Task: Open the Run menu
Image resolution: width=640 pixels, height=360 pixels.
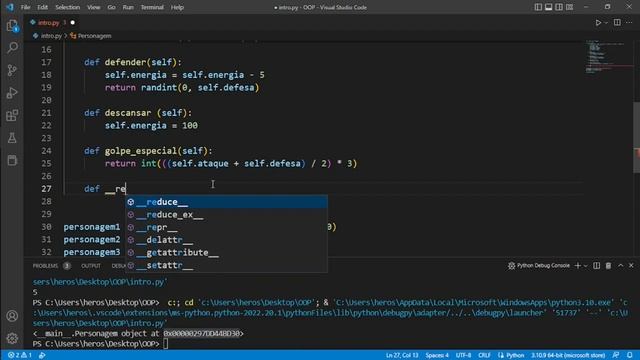Action: [128, 7]
